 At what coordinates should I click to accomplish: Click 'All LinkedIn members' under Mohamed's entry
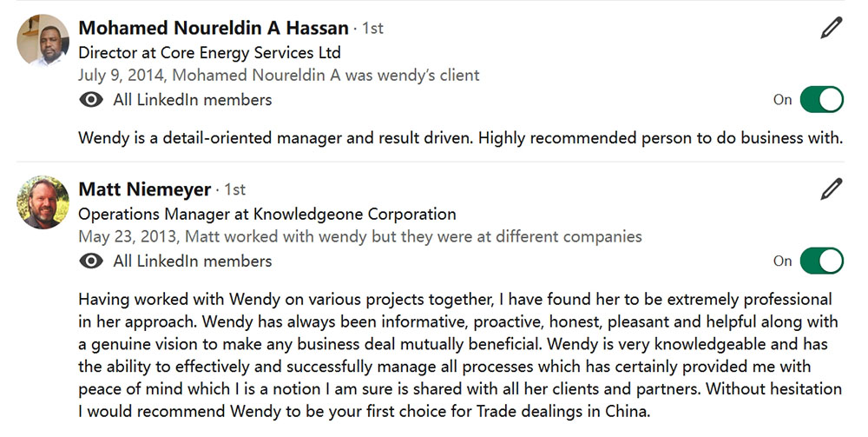pos(193,100)
